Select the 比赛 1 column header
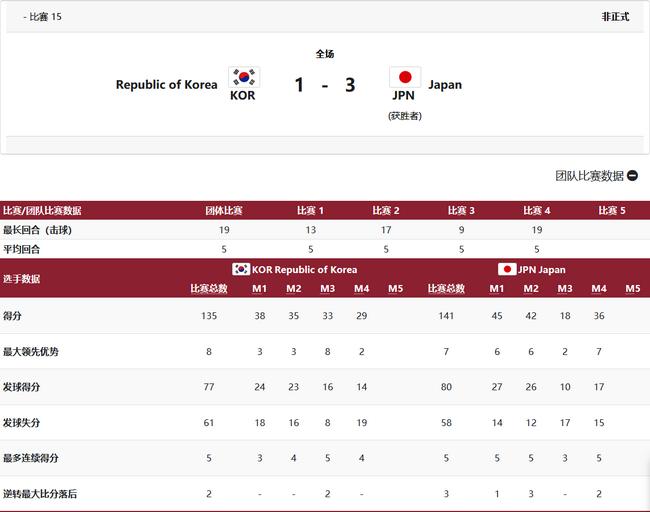Screen dimensions: 650x512 (310, 211)
